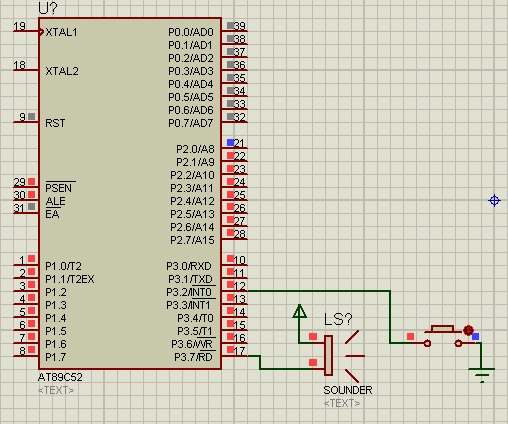Click the P1.5 pin label
Screen dimensions: 508x424
point(56,331)
